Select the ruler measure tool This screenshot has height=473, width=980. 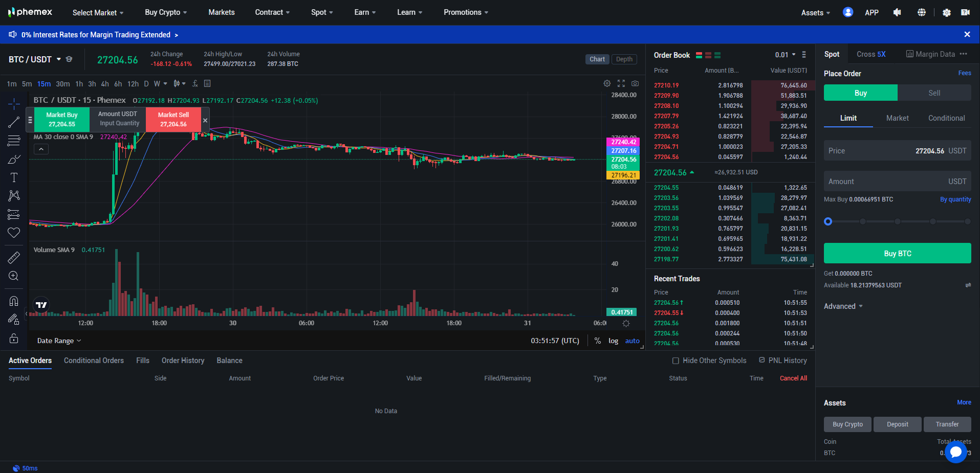pos(14,257)
